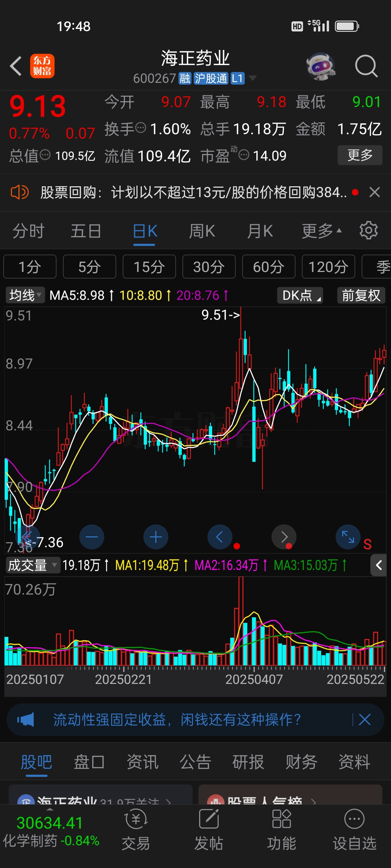Screen dimensions: 391x868
Task: Open the 交易 trade button
Action: tap(136, 830)
